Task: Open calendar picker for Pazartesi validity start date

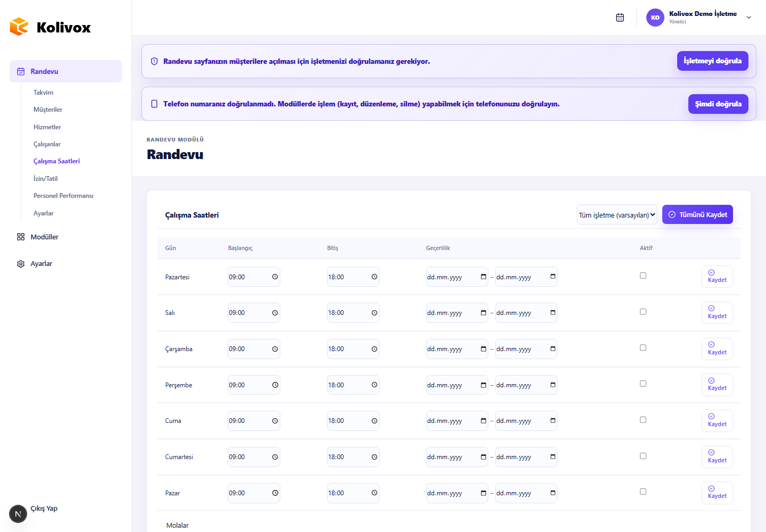Action: point(484,277)
